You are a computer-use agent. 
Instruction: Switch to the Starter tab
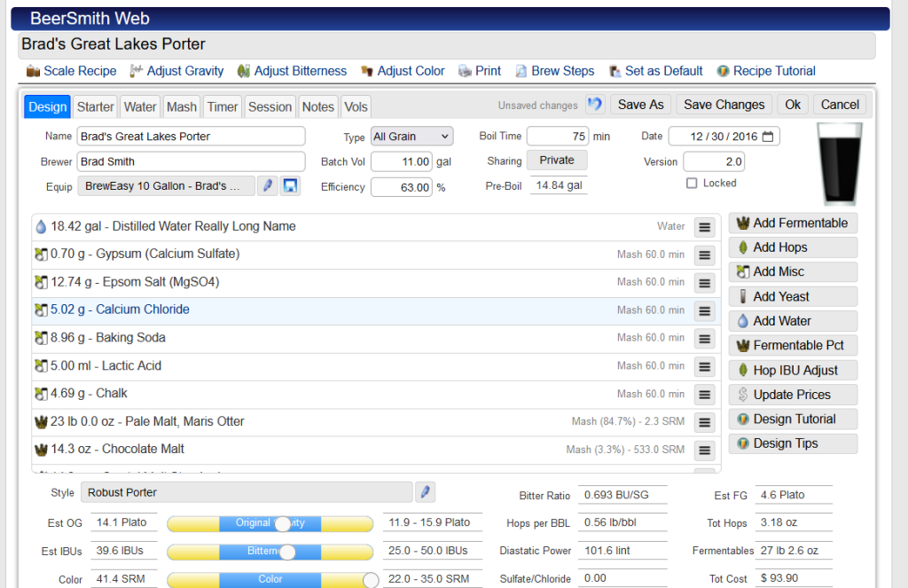pos(96,106)
